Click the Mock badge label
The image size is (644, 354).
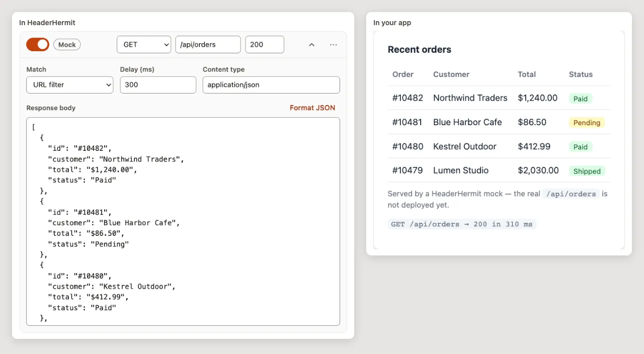point(67,45)
